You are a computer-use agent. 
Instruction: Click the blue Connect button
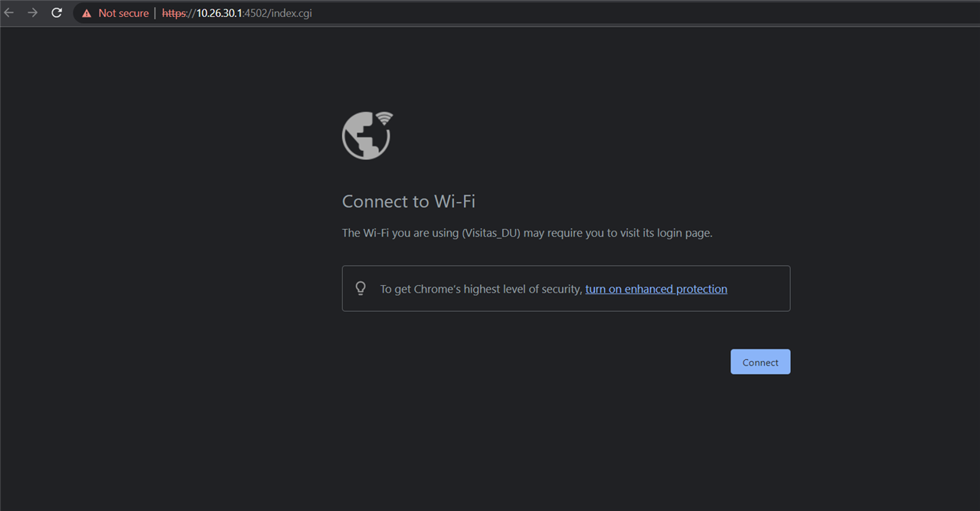pyautogui.click(x=760, y=362)
